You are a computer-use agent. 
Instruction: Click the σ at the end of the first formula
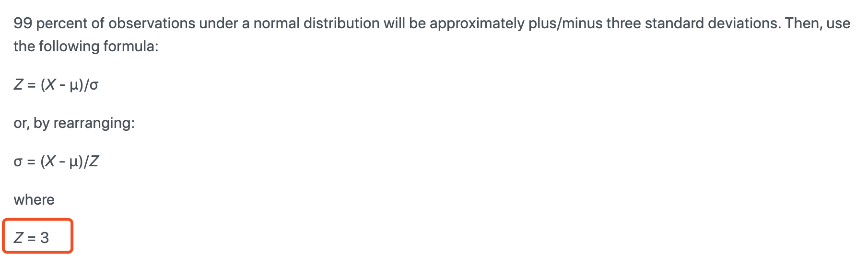tap(94, 85)
